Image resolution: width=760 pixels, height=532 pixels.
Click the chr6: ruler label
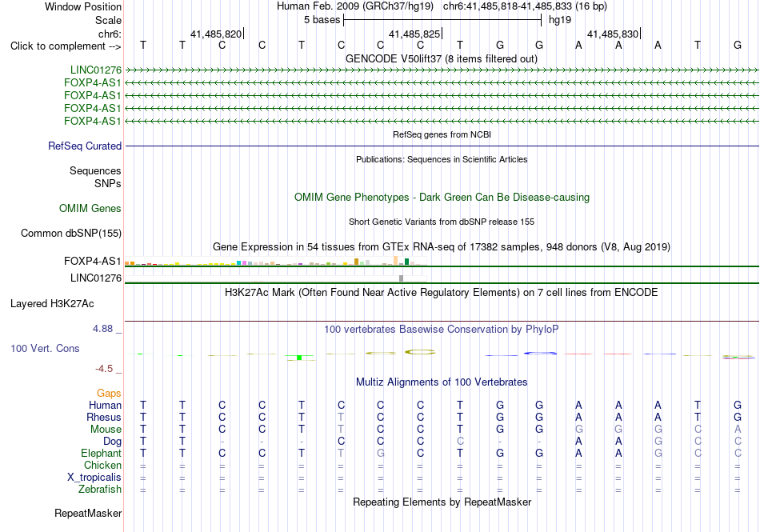click(x=110, y=34)
